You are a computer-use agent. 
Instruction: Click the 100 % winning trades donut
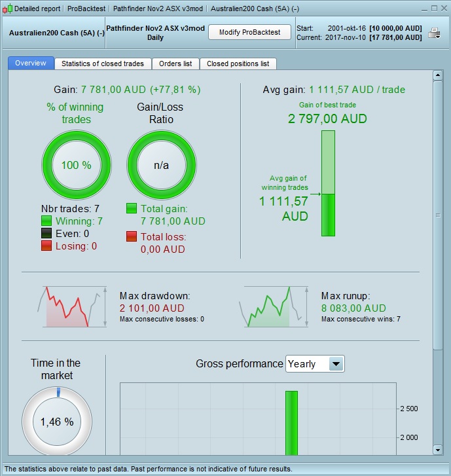click(x=77, y=165)
